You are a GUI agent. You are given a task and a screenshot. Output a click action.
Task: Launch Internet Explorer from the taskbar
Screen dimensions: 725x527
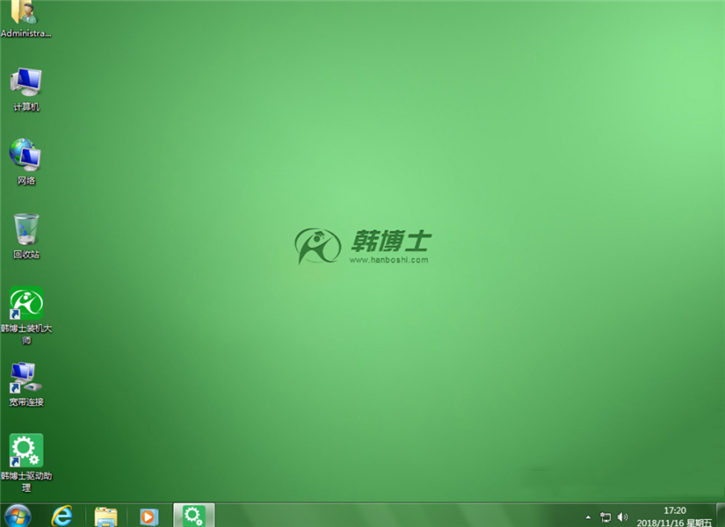click(63, 516)
